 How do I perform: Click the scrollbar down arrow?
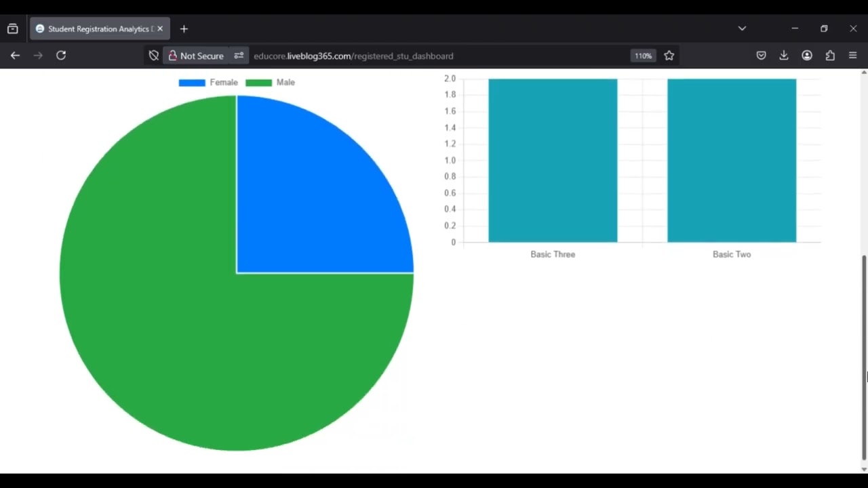(864, 469)
